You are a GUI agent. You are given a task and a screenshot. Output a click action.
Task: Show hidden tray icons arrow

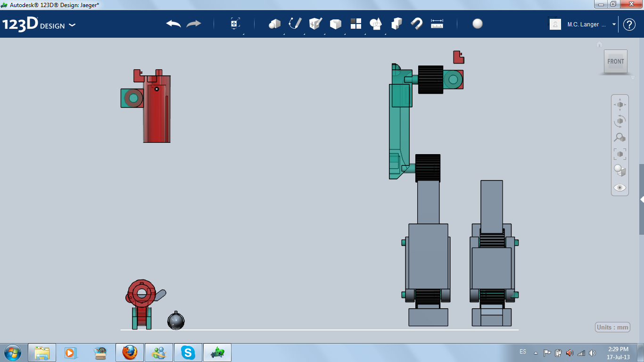point(536,353)
